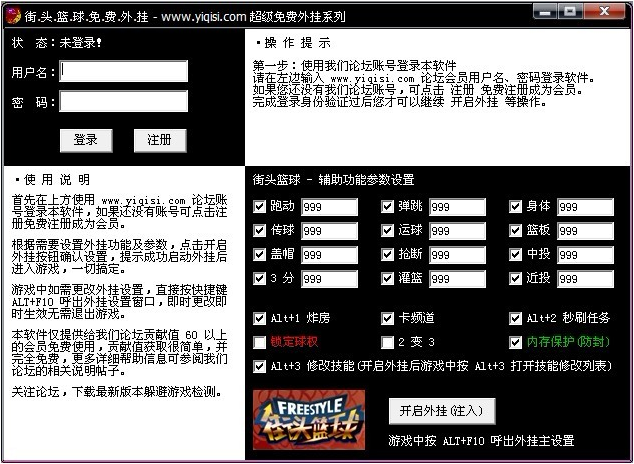Click 第一步：使用我们论坛账号登录本软件 line
The height and width of the screenshot is (464, 634).
coord(355,65)
